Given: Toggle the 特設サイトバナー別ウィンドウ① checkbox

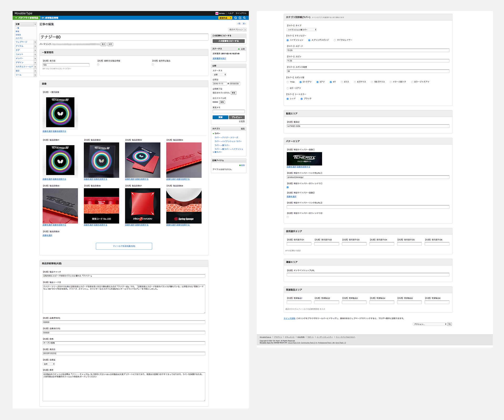Looking at the screenshot, I should pos(288,187).
